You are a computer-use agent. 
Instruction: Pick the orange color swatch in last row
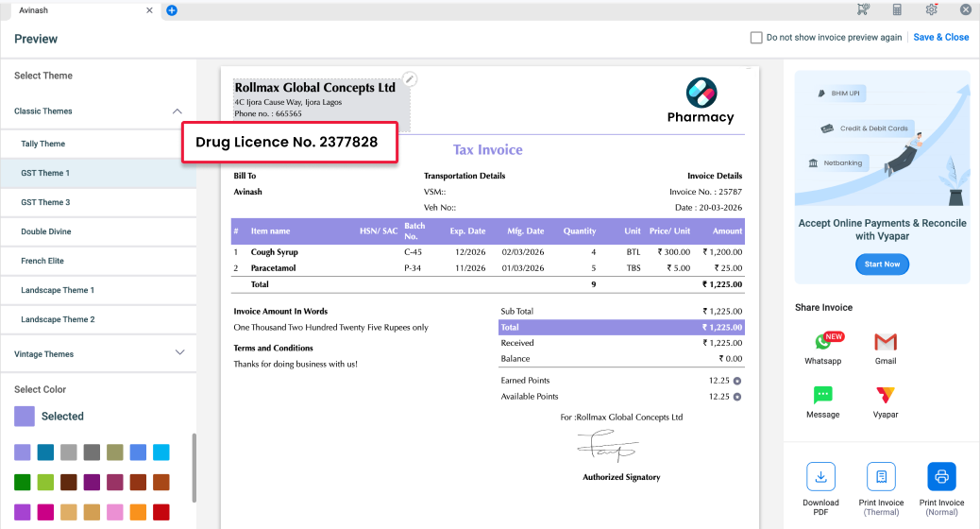tap(138, 512)
